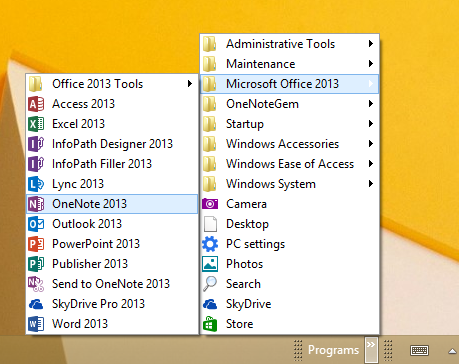Click the Programs toolbar label
The image size is (459, 364).
pos(333,350)
